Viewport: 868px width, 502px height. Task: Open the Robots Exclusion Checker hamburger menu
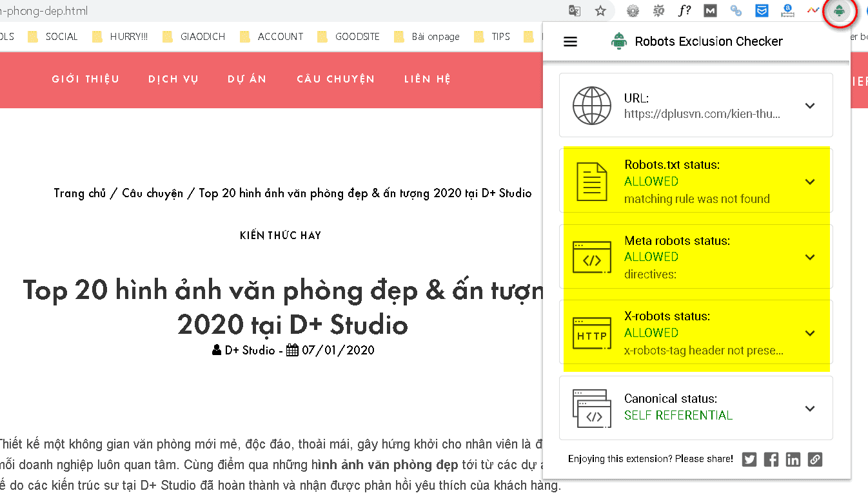click(x=571, y=42)
